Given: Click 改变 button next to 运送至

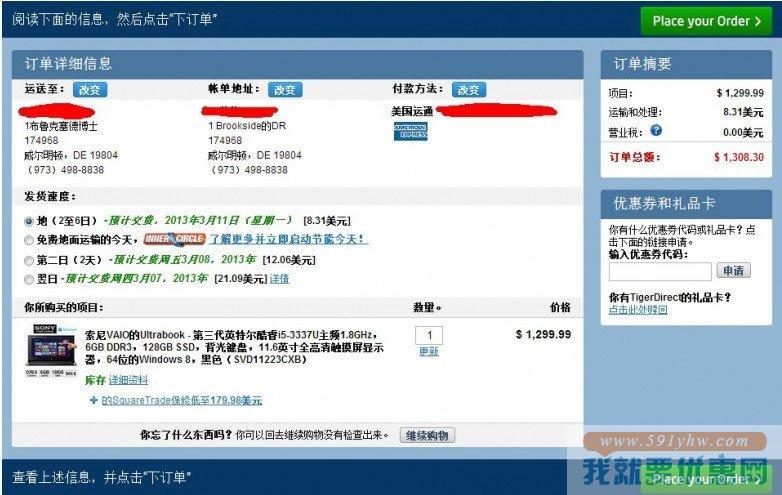Looking at the screenshot, I should (x=90, y=90).
